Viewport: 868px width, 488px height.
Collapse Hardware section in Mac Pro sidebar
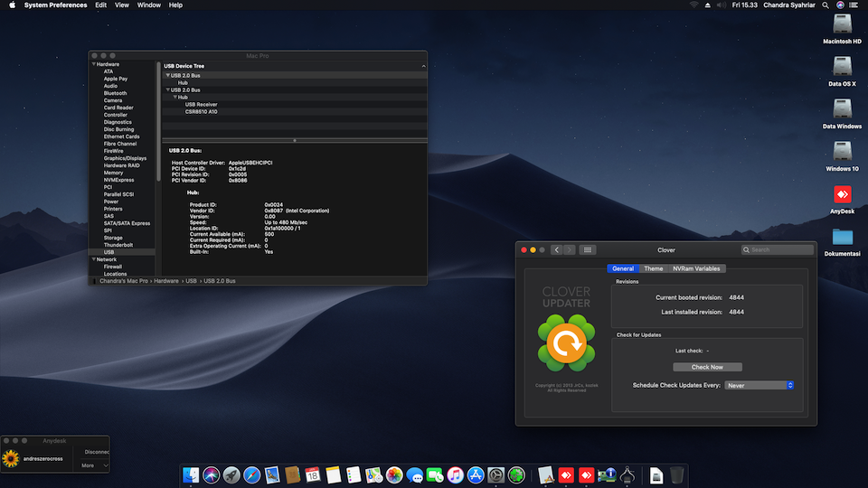(93, 64)
